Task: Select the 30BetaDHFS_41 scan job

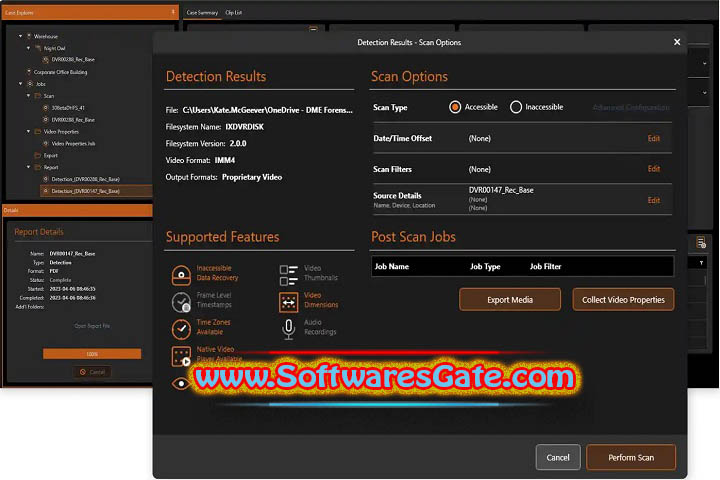Action: (68, 108)
